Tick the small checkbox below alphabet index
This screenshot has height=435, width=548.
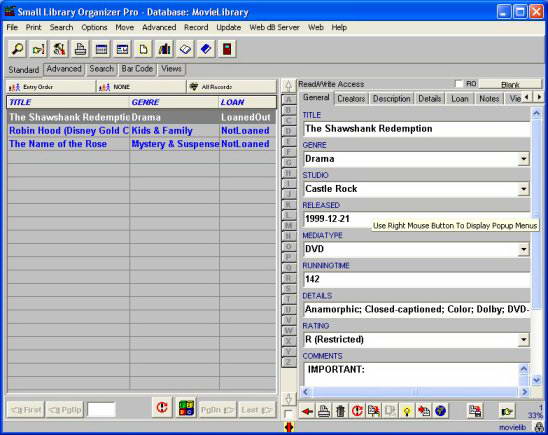tap(288, 414)
